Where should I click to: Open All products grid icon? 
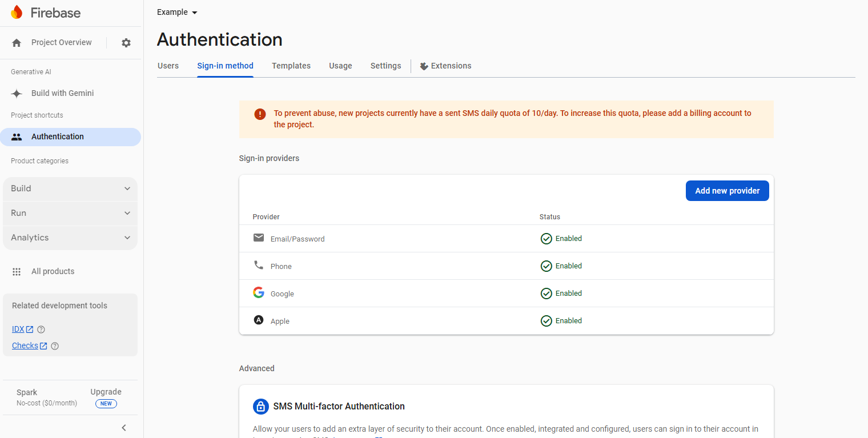tap(17, 272)
